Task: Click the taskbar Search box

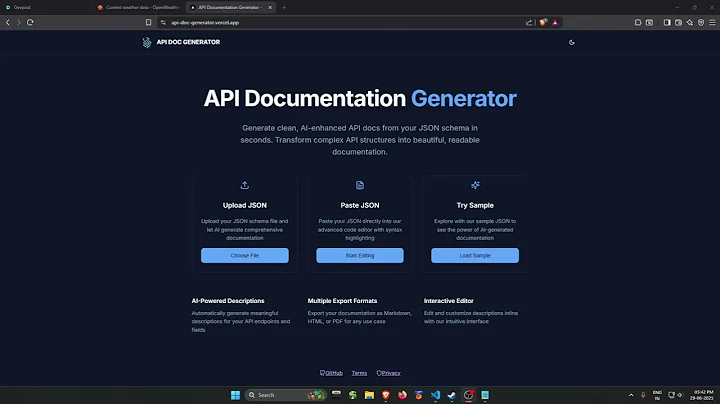Action: click(x=285, y=395)
